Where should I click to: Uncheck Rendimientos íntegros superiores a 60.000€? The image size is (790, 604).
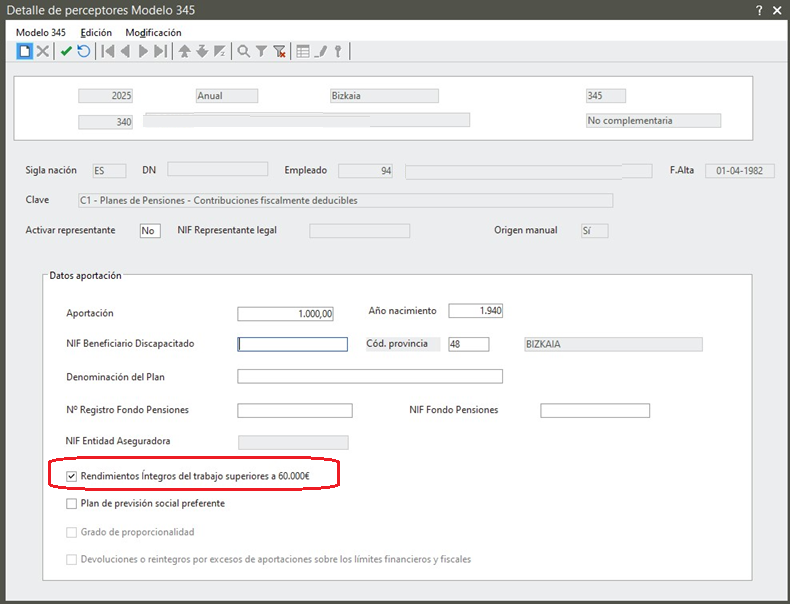pos(71,476)
